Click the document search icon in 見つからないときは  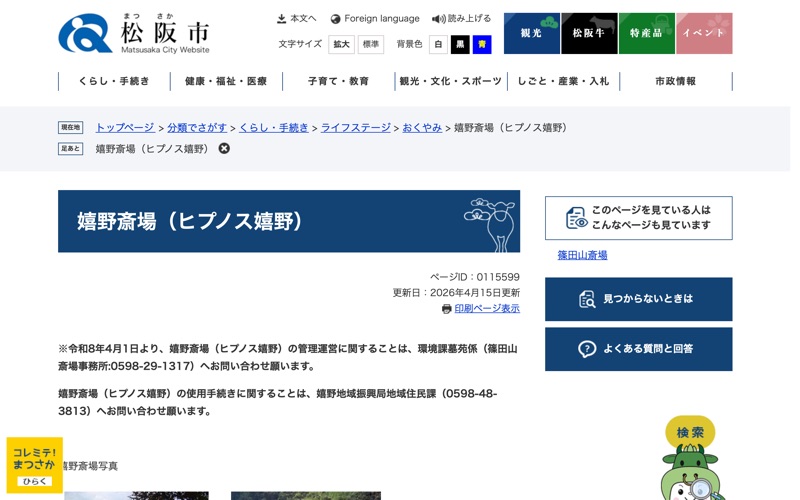pos(587,299)
